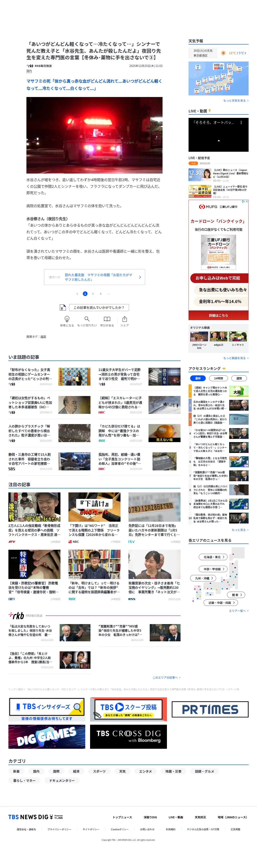Select the 地震・災害 category chip
The image size is (257, 868).
pyautogui.click(x=173, y=771)
